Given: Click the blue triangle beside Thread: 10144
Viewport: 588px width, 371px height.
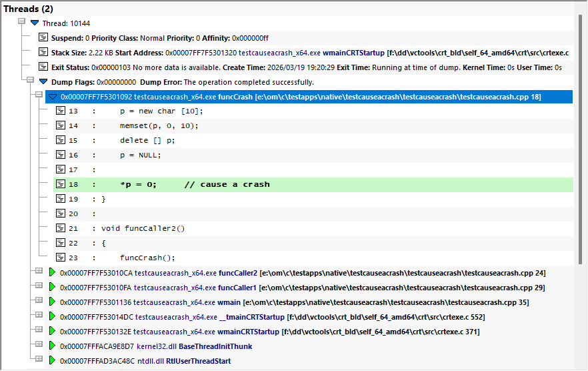Looking at the screenshot, I should tap(35, 23).
